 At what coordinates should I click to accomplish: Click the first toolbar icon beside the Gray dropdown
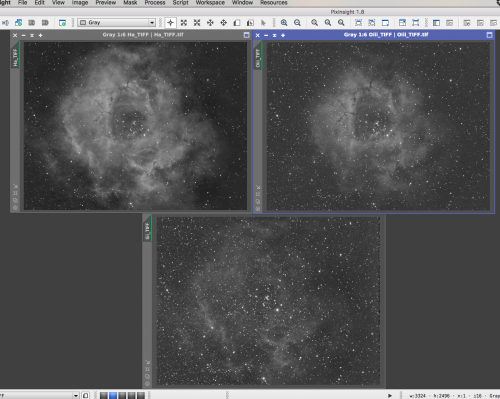tap(5, 23)
